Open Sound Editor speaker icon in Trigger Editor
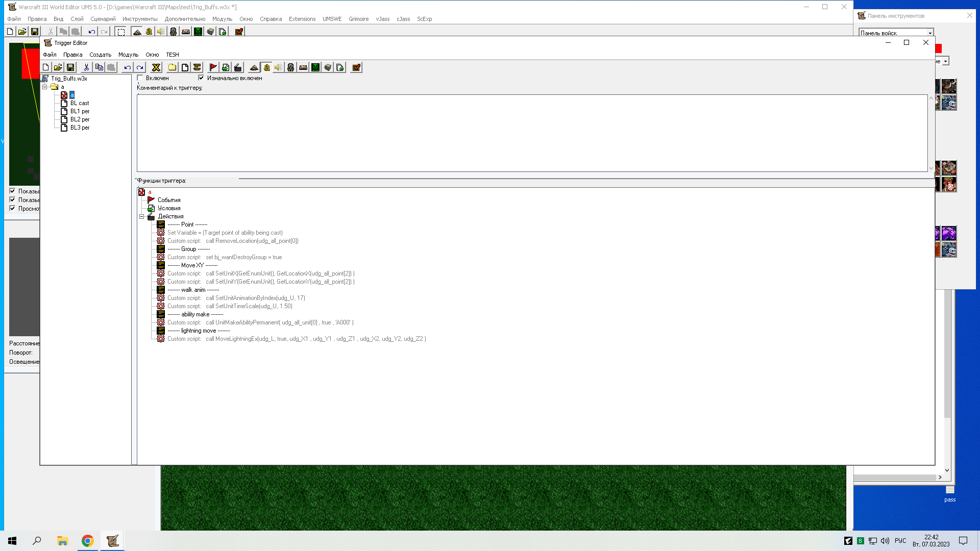This screenshot has height=551, width=980. [x=279, y=67]
